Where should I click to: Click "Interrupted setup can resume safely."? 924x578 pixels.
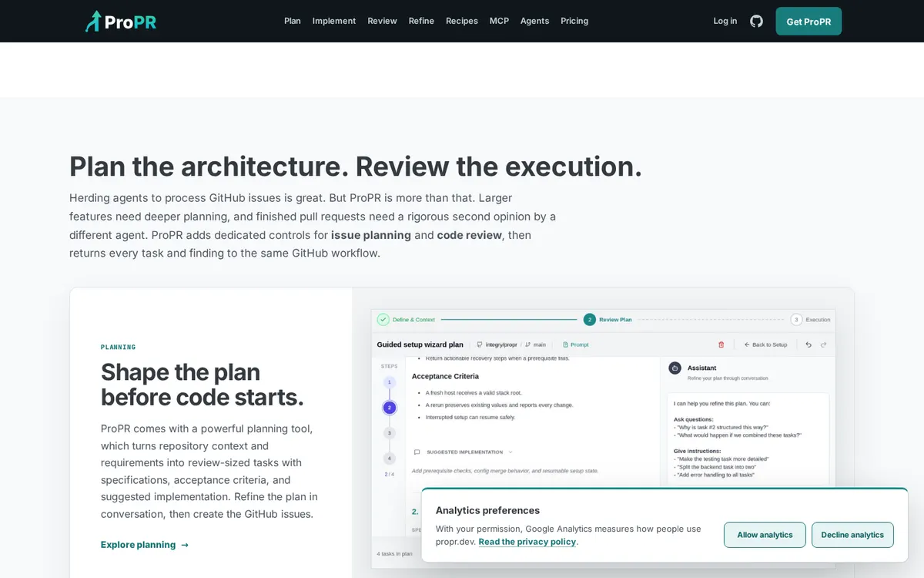click(x=470, y=417)
